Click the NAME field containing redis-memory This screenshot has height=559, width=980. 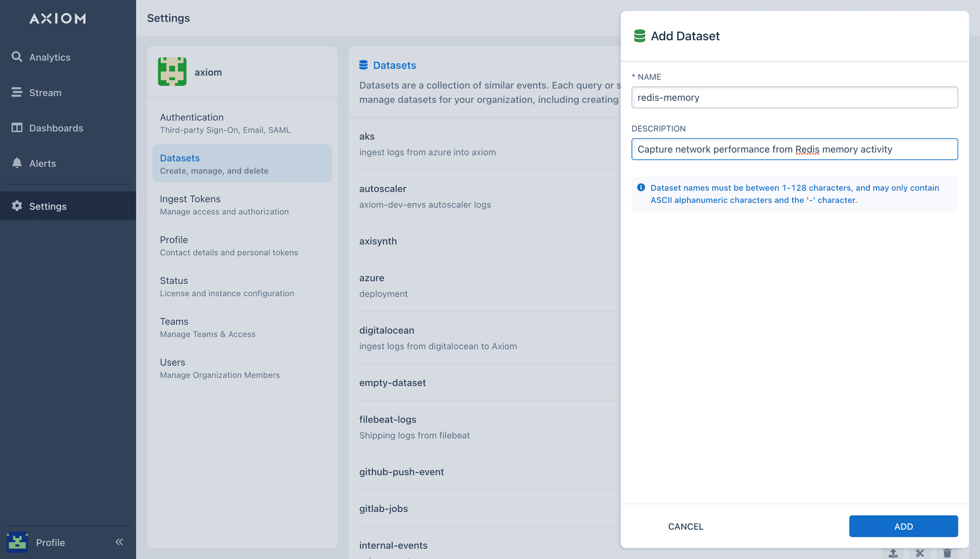coord(794,97)
